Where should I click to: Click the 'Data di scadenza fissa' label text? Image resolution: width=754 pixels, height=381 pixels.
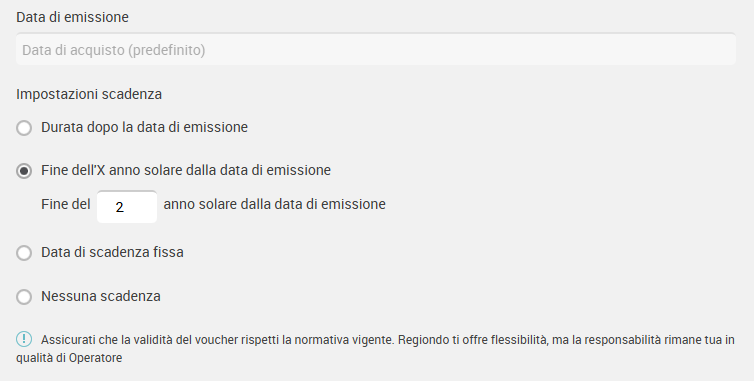click(112, 252)
